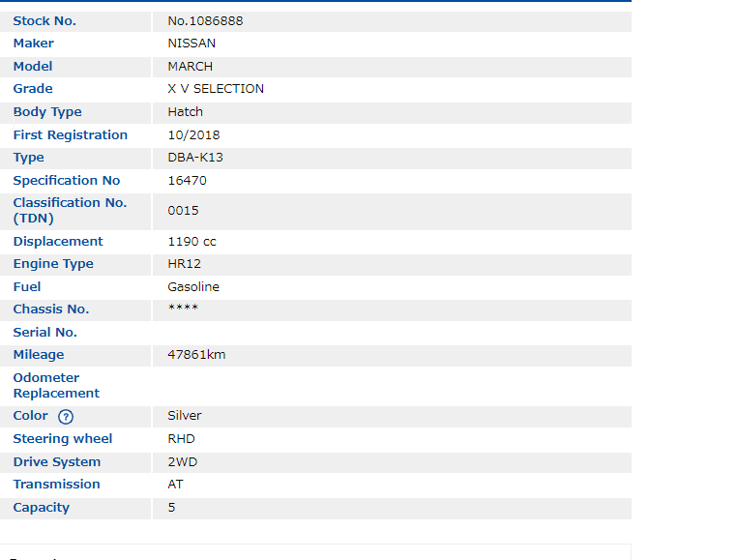Screen dimensions: 738x560
Task: Click the 10/2018 first registration date
Action: 193,135
